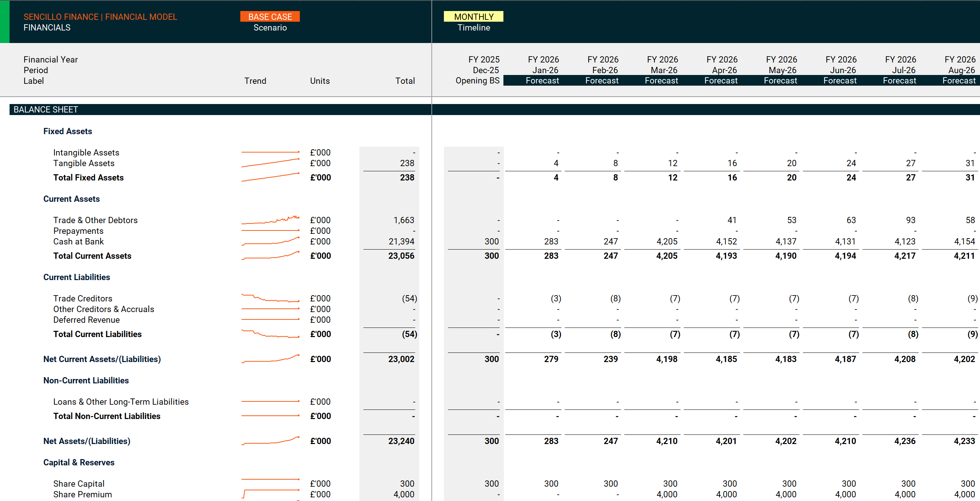Click Loans & Other Long-Term Liabilities label
The image size is (980, 501).
point(121,402)
